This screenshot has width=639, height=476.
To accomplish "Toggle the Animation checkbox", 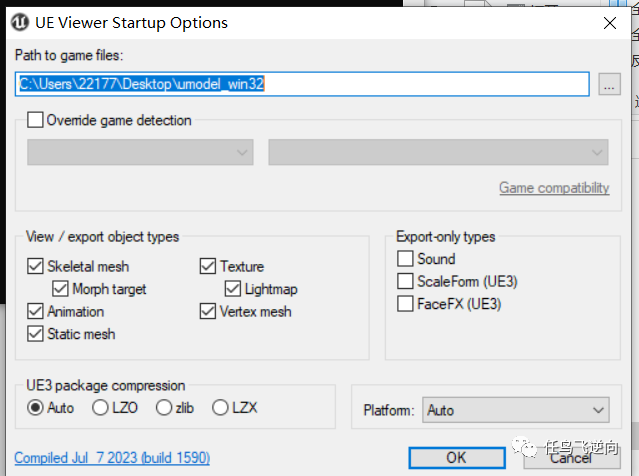I will coord(35,311).
